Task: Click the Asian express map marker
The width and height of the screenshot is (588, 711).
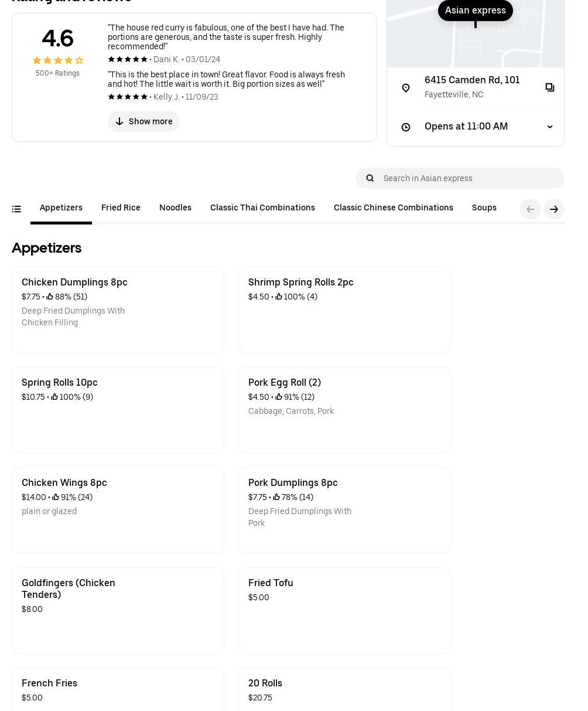Action: tap(475, 11)
